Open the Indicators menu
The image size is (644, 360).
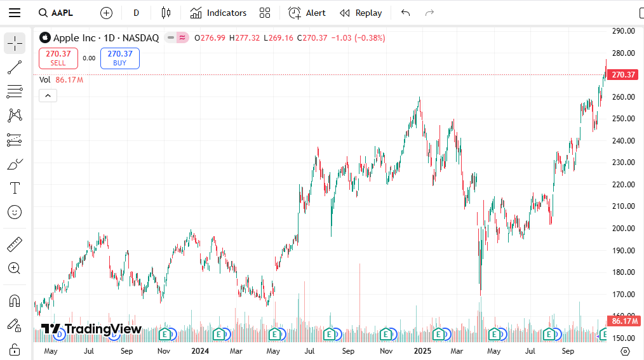218,13
